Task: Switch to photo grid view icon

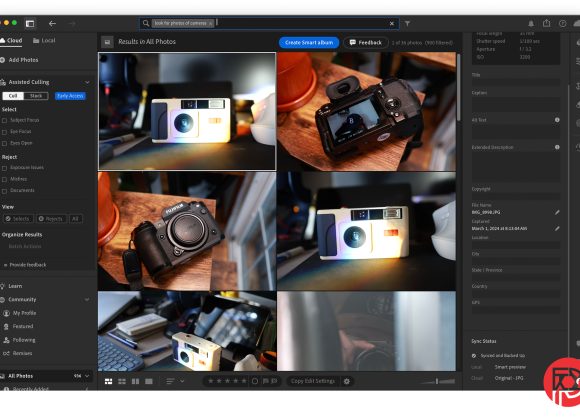Action: (x=108, y=381)
